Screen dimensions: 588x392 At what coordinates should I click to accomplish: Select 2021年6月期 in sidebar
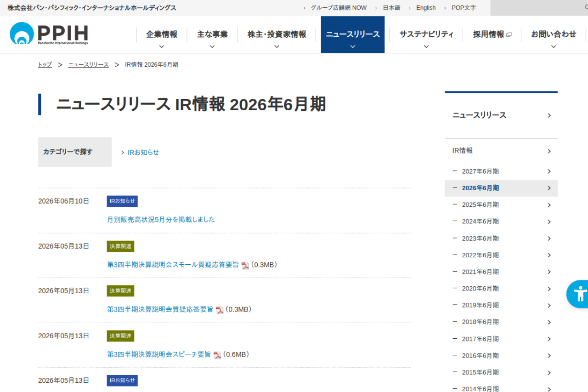click(501, 272)
